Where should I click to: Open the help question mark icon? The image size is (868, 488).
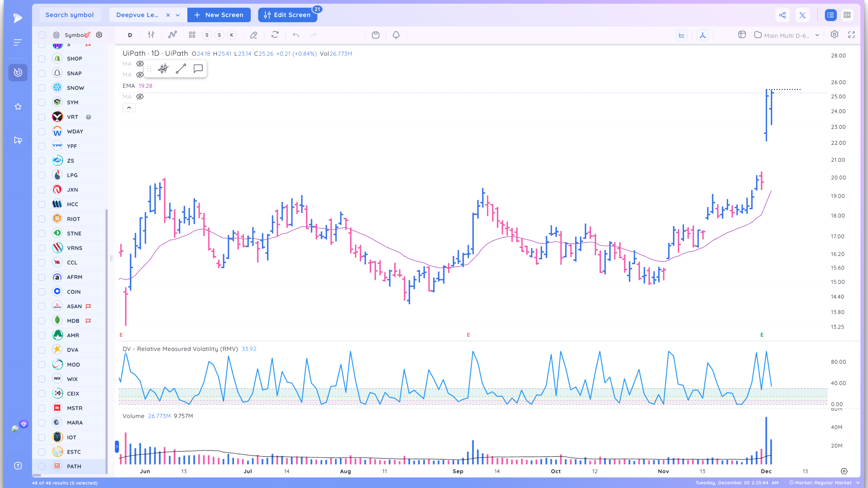tap(18, 466)
